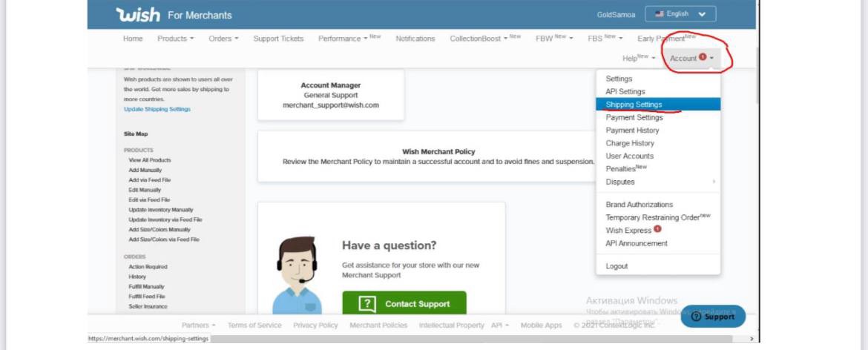Select Shipping Settings from Account menu
Viewport: 868px width, 350px height.
(x=634, y=105)
